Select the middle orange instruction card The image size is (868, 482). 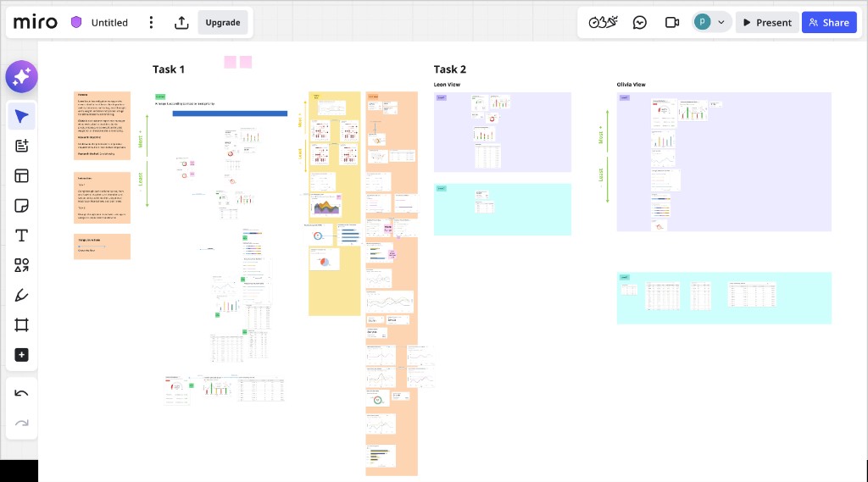click(102, 197)
